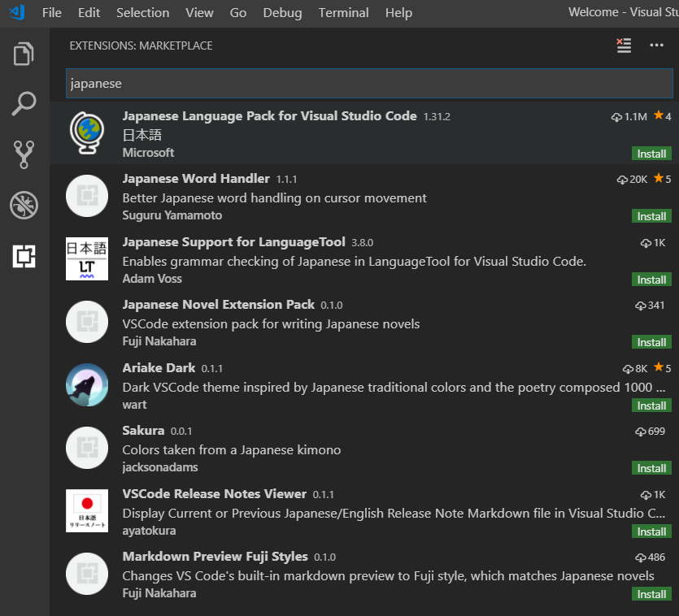Click the Release Notes Viewer flag icon

pos(87,511)
